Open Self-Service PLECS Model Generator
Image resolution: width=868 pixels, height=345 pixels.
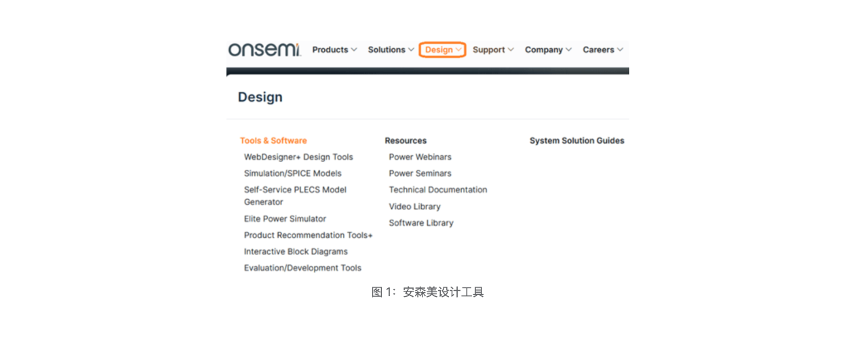pyautogui.click(x=295, y=196)
